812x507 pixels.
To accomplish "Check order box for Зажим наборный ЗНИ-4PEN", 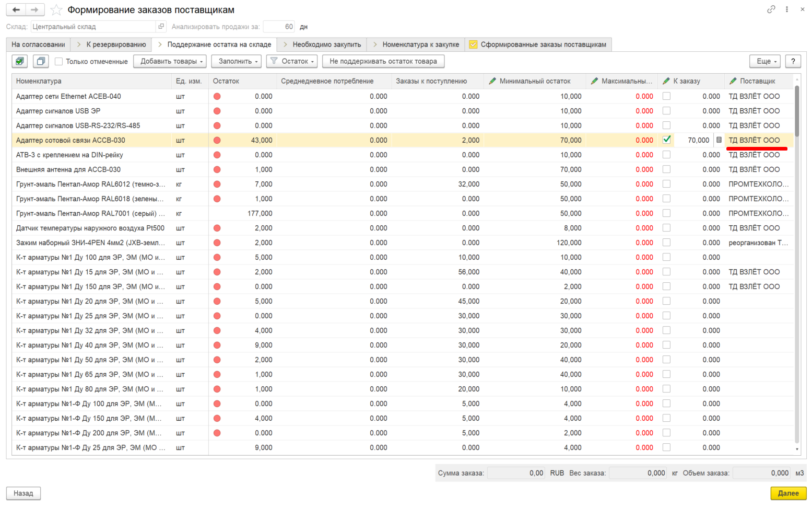I will [x=666, y=243].
